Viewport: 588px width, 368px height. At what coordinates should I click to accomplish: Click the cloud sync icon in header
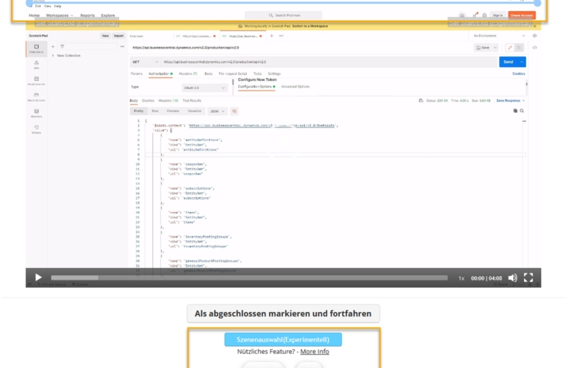click(462, 15)
